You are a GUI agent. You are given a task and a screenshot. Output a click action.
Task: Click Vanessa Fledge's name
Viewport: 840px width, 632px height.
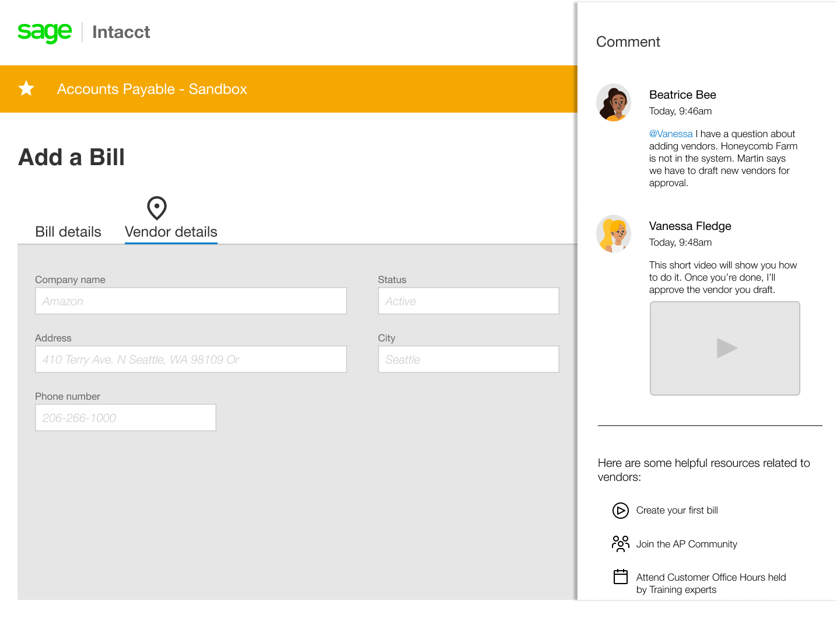(x=690, y=226)
